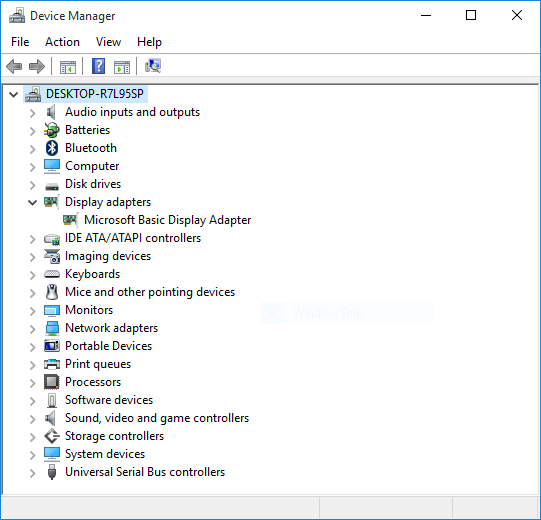Screen dimensions: 541x520
Task: Collapse the Display adapters chevron
Action: coord(32,202)
